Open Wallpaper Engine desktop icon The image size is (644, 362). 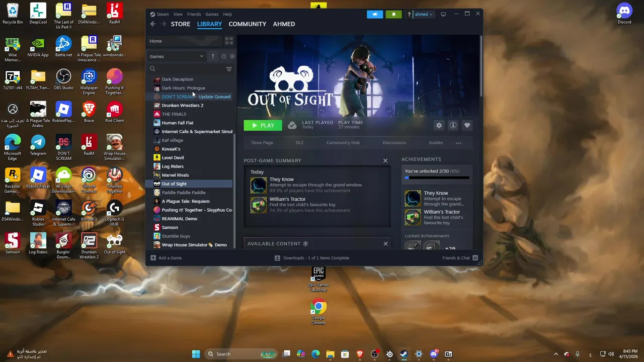click(89, 82)
